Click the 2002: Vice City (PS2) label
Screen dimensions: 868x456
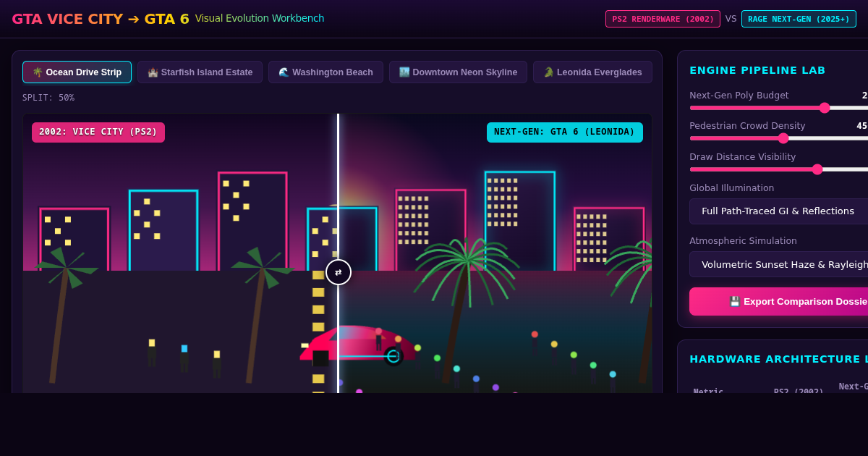[98, 132]
